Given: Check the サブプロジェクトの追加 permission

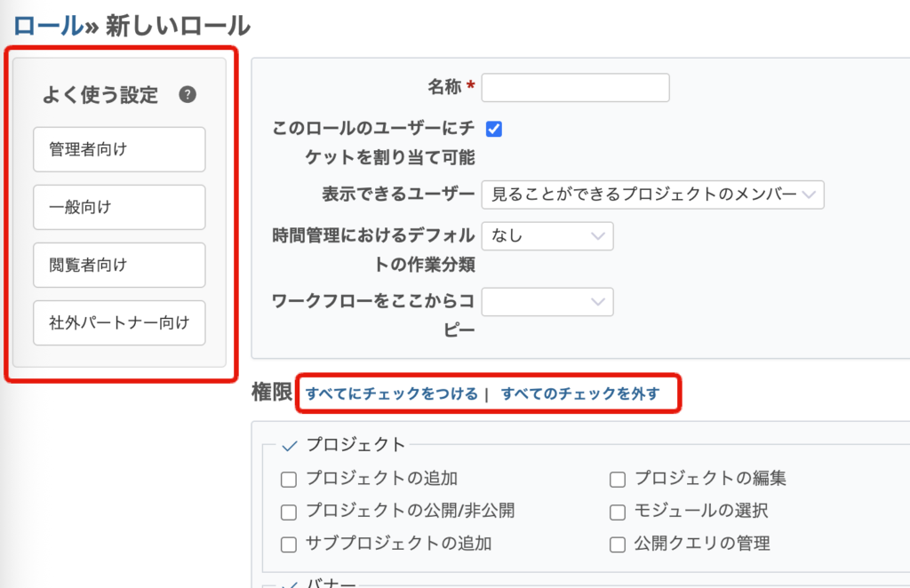Looking at the screenshot, I should click(x=288, y=543).
